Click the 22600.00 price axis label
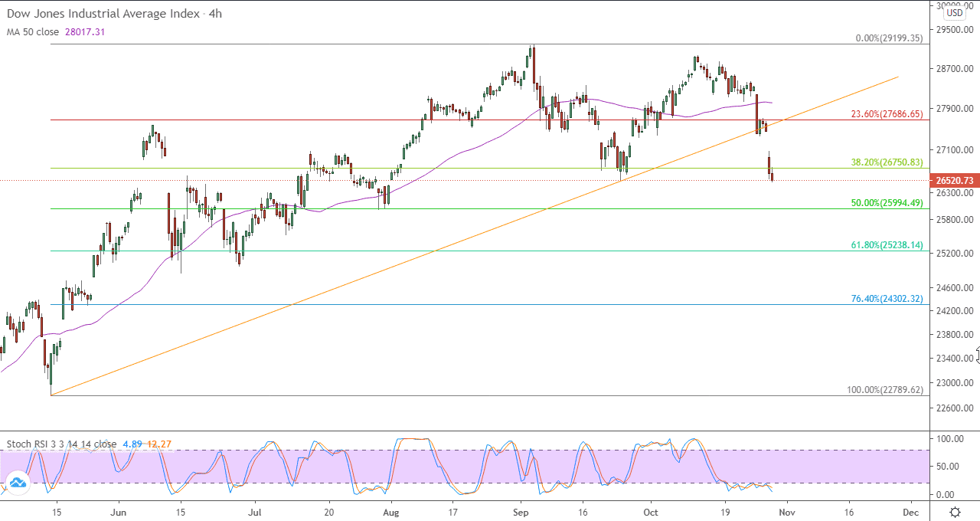The image size is (980, 521). pos(954,408)
